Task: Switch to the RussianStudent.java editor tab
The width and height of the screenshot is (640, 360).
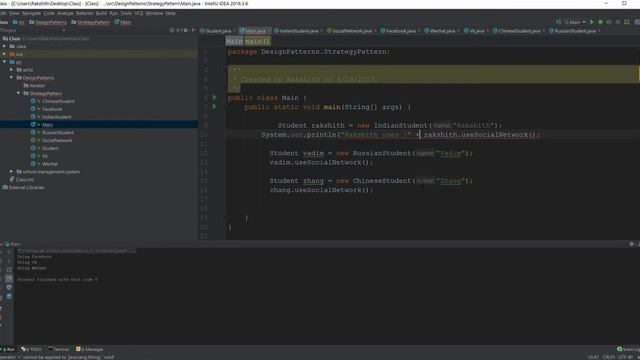Action: coord(575,31)
